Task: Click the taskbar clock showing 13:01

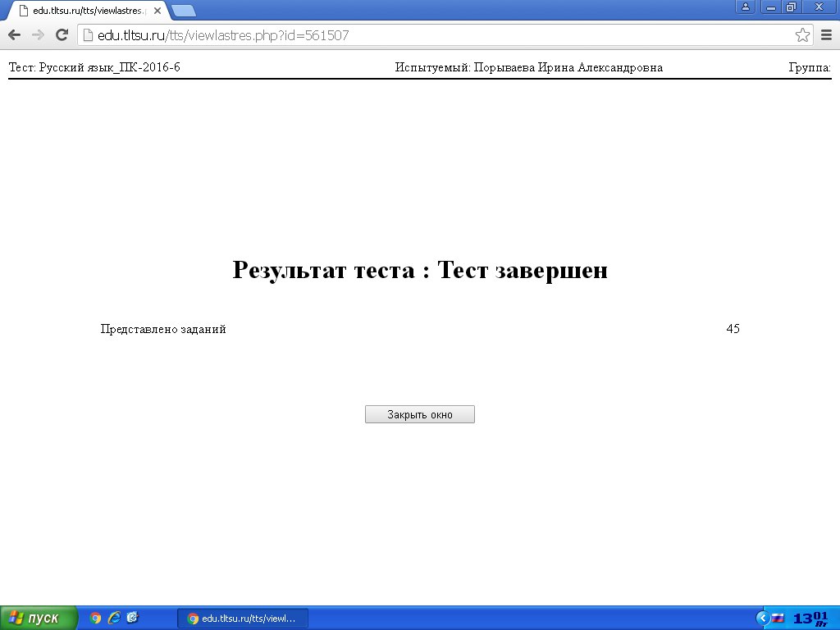Action: [810, 619]
